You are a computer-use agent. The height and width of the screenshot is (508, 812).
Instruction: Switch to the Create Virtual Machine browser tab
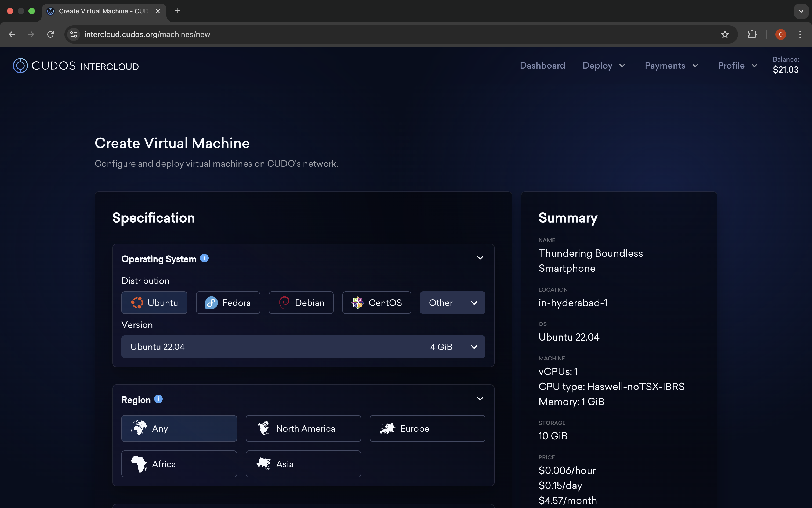[x=103, y=11]
